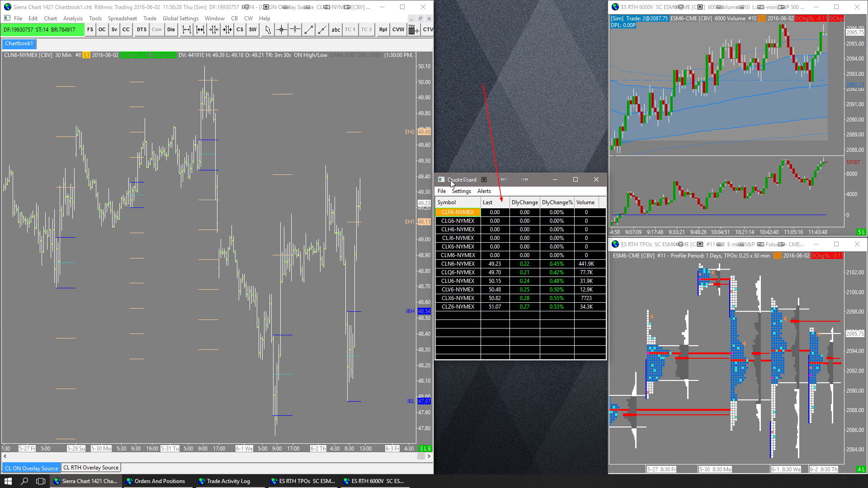Open Alerts menu in Quote Board
Screen dimensions: 868x488
(x=484, y=191)
